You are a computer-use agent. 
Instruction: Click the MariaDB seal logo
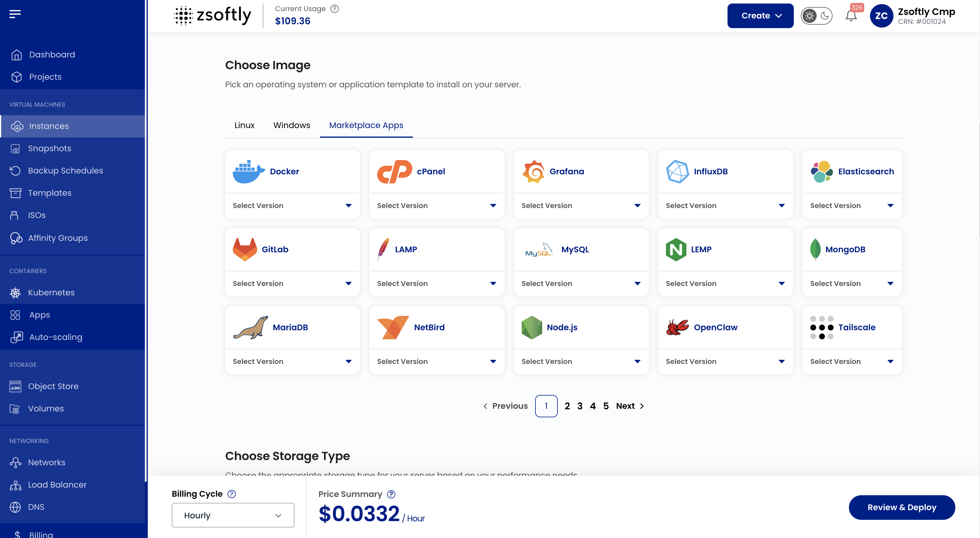[x=250, y=327]
